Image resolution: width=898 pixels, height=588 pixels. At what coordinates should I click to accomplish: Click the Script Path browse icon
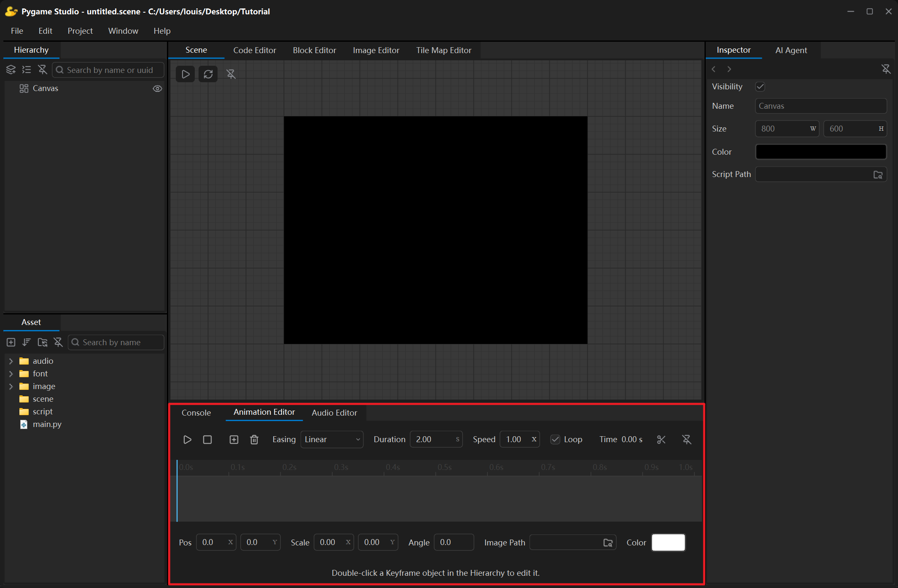click(x=878, y=175)
